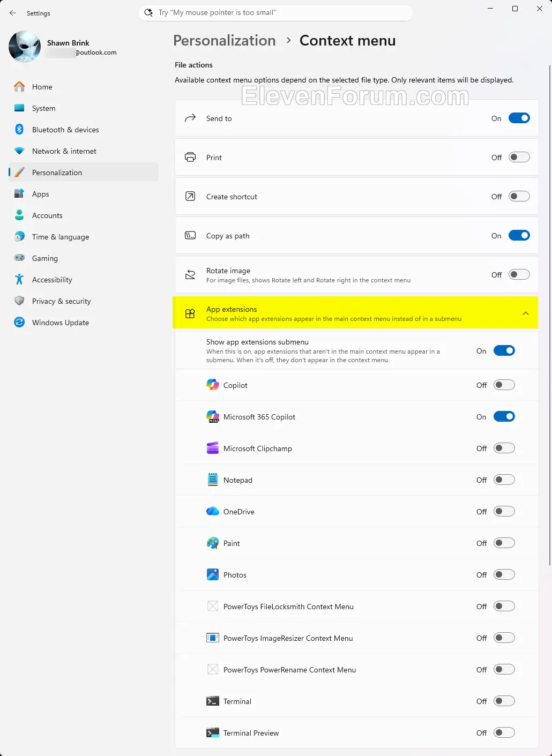Click the Photos app icon
552x756 pixels.
213,574
